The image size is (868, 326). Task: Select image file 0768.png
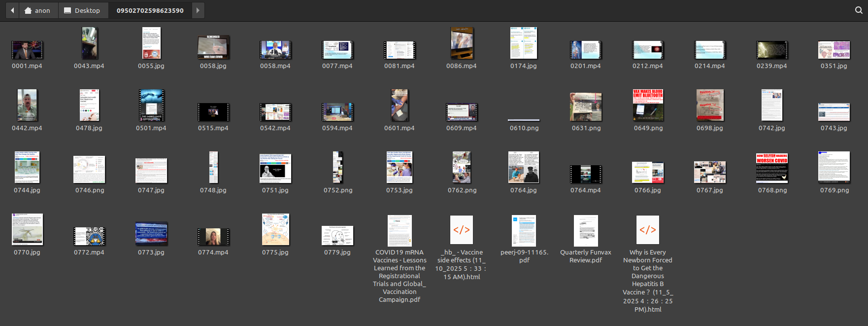click(x=772, y=168)
